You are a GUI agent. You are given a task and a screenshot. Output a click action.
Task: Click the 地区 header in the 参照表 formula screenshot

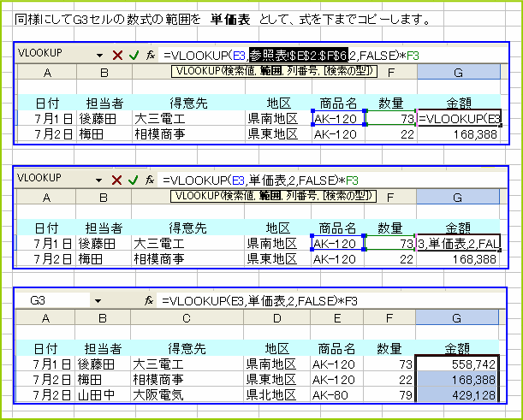click(278, 103)
